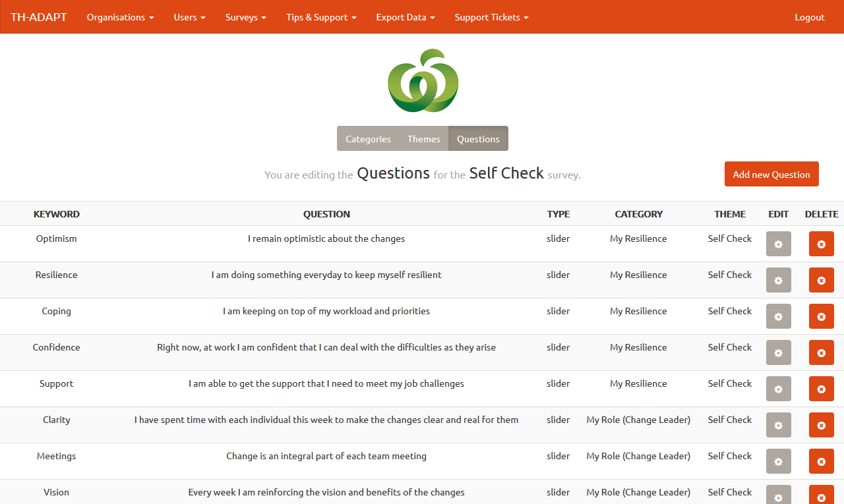Go to TH-ADAPT home brand link
Viewport: 844px width, 504px height.
point(39,17)
